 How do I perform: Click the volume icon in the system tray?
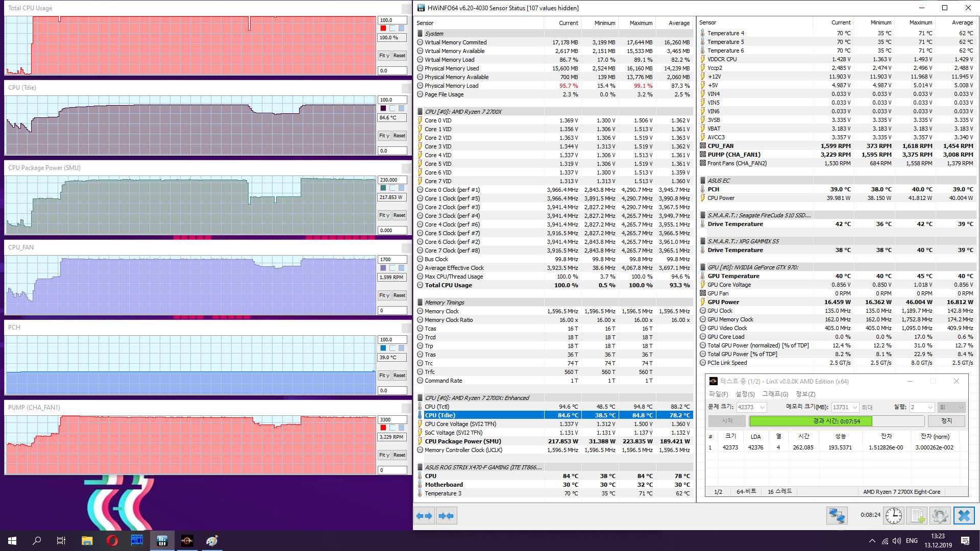tap(897, 540)
